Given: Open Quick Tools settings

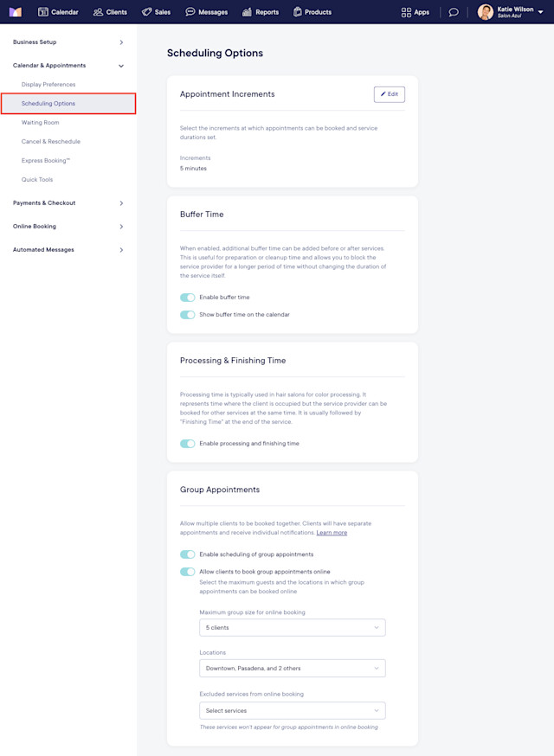Looking at the screenshot, I should pos(37,179).
